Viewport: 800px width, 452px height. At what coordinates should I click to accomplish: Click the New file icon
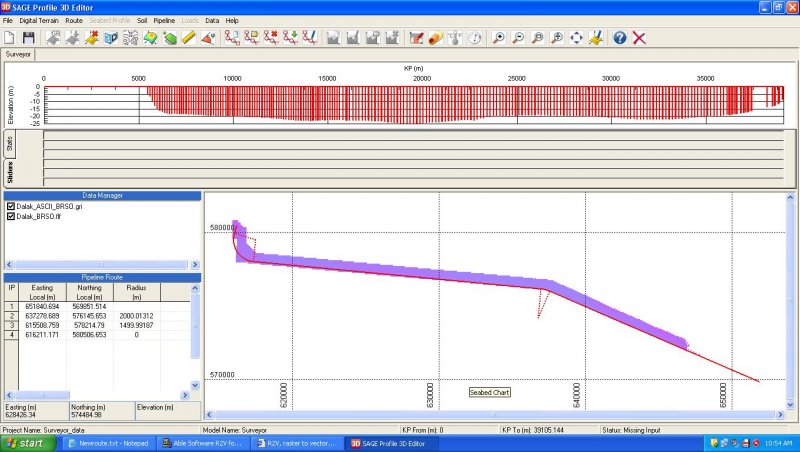coord(10,38)
